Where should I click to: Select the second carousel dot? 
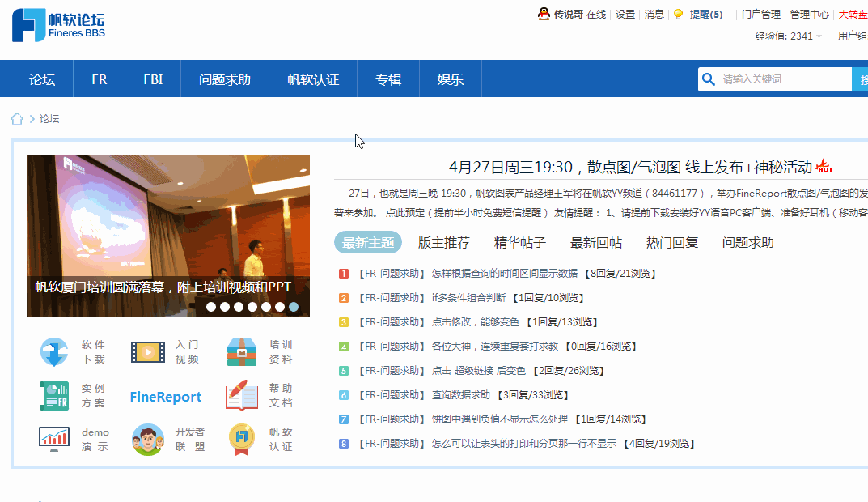(225, 307)
